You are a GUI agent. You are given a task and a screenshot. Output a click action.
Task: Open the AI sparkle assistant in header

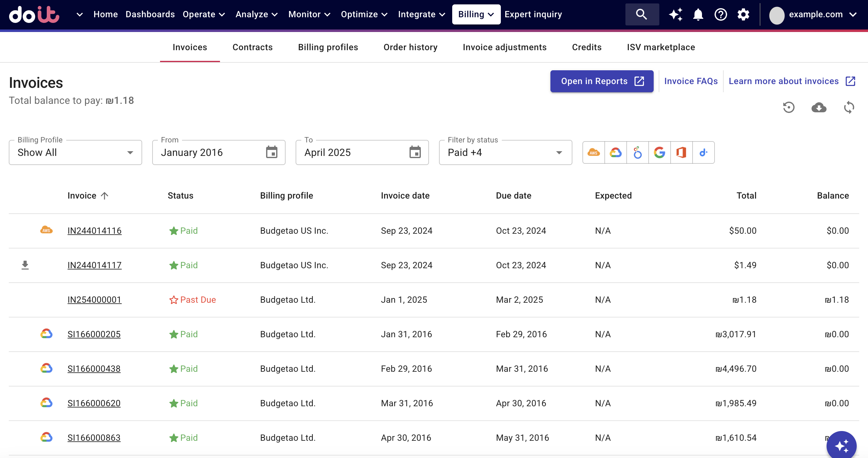click(676, 14)
